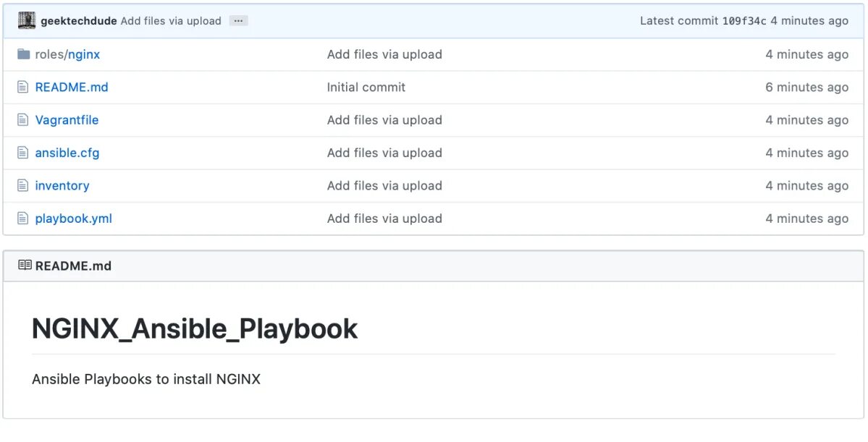Open the README.md file link
868x442 pixels.
click(x=72, y=88)
